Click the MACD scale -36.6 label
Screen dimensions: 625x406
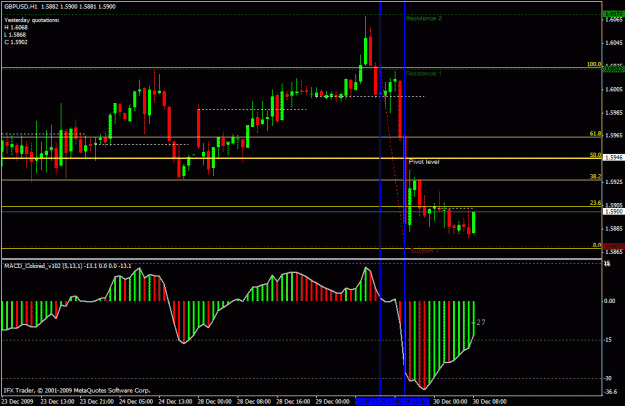[x=611, y=391]
